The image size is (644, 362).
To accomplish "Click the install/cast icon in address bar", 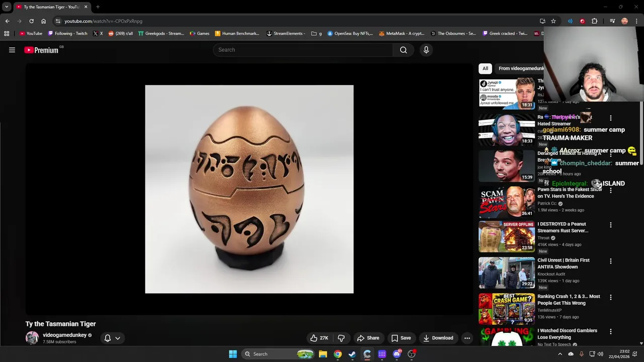I will coord(542,21).
